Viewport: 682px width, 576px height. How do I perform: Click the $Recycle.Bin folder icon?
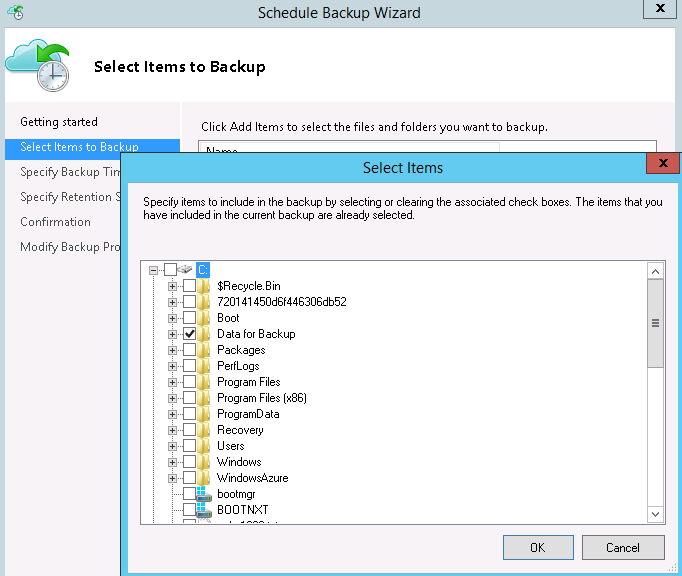pos(204,286)
